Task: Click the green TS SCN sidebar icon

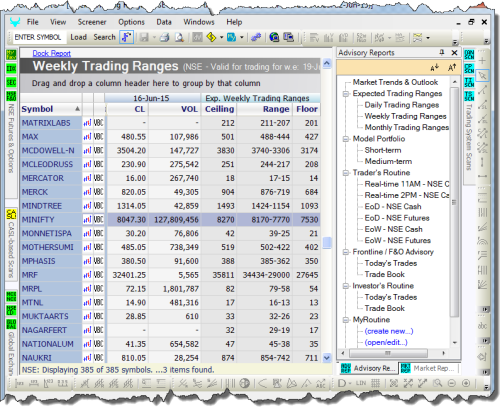Action: coord(469,96)
